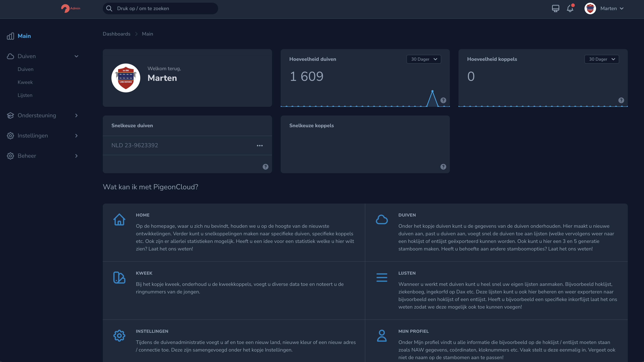This screenshot has height=362, width=644.
Task: Click help icon in Snelkeuze duiven card
Action: pyautogui.click(x=265, y=167)
